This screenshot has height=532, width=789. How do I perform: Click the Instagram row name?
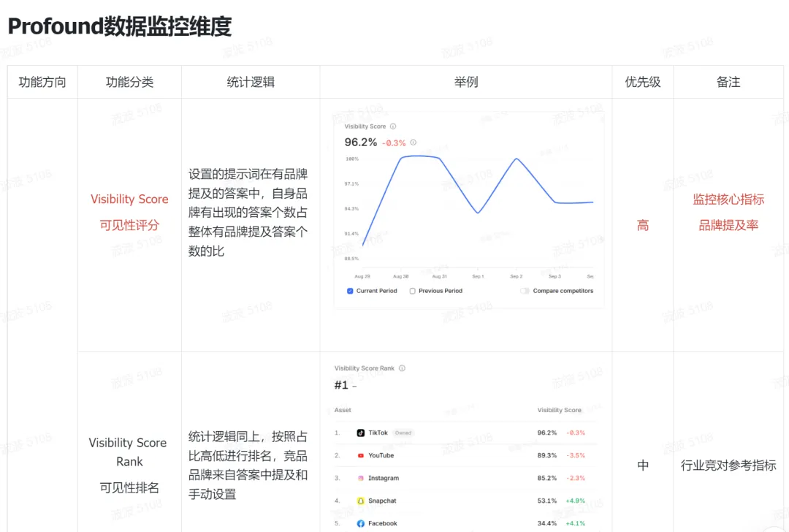[384, 478]
